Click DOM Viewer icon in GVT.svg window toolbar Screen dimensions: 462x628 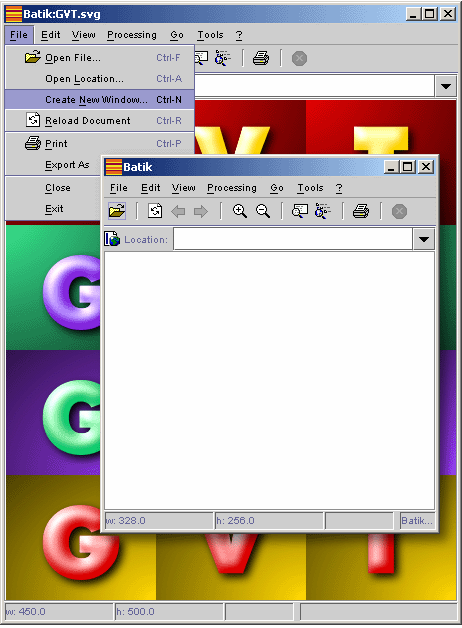click(x=222, y=58)
